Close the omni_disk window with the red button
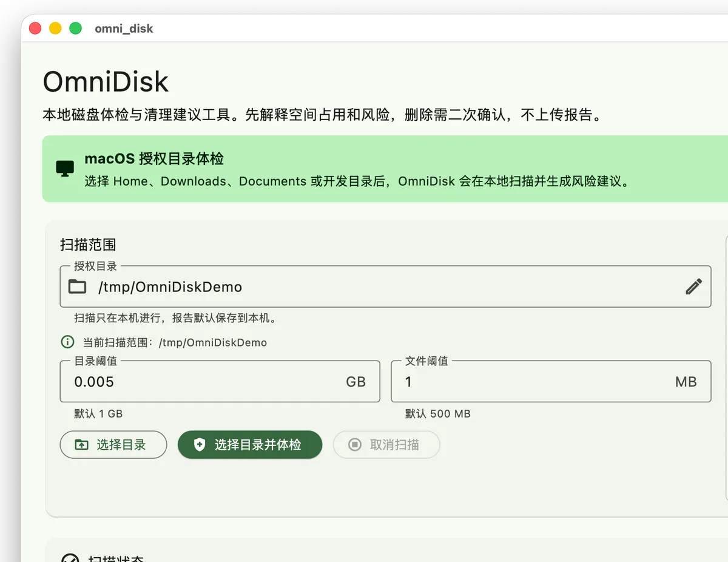This screenshot has width=728, height=562. coord(35,28)
